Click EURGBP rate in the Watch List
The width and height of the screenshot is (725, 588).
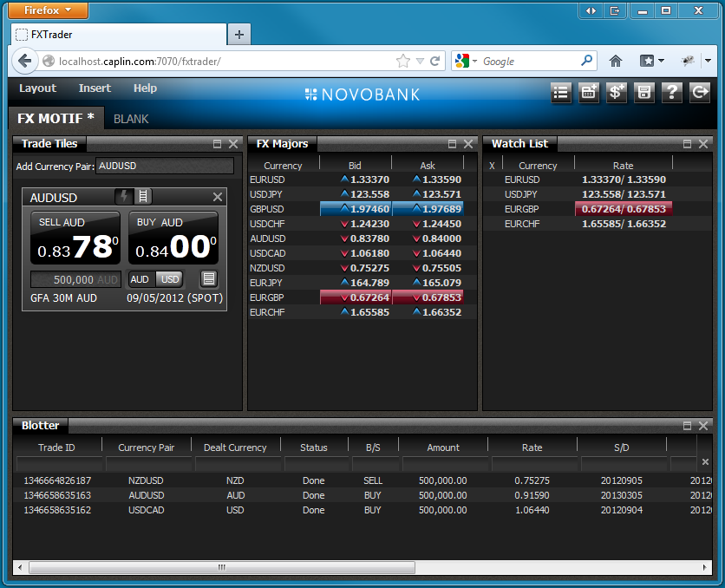click(x=624, y=209)
